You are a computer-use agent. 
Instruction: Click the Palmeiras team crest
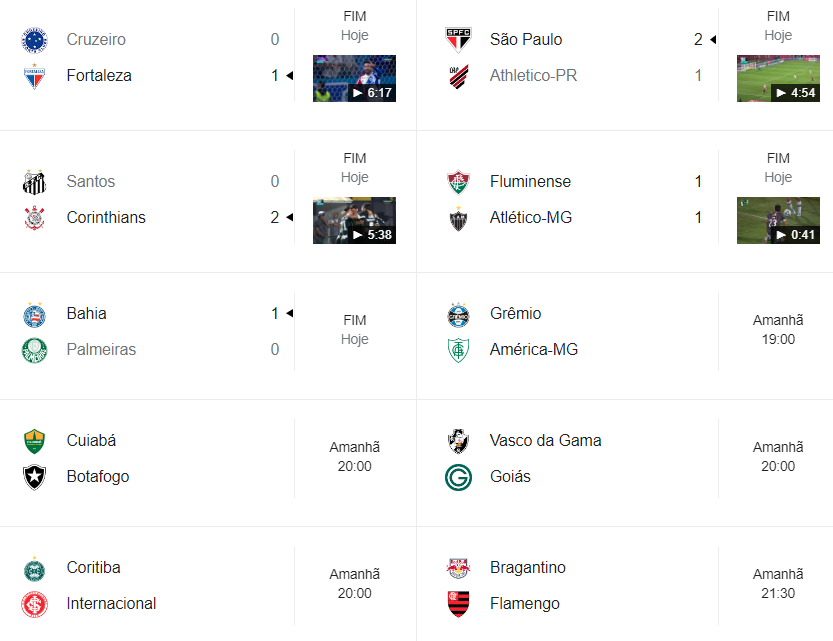pos(34,350)
